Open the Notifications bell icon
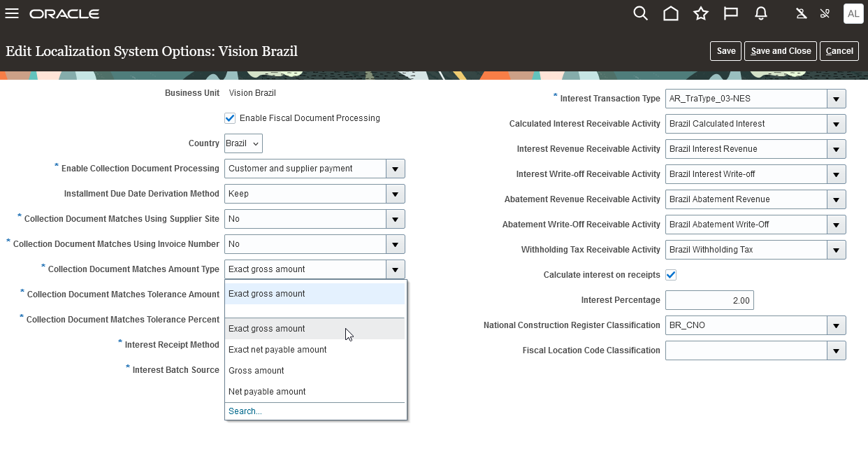The image size is (868, 454). 761,14
